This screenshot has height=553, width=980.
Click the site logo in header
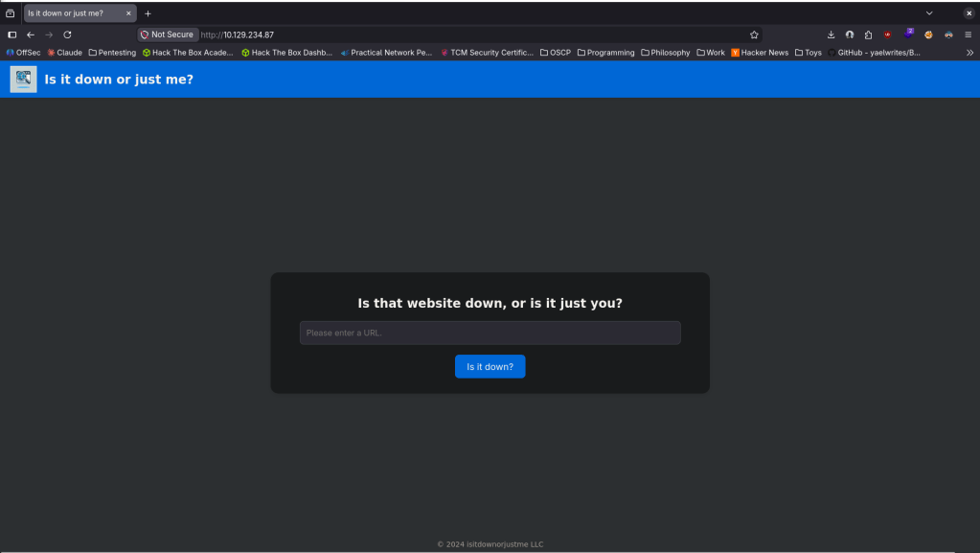tap(23, 80)
